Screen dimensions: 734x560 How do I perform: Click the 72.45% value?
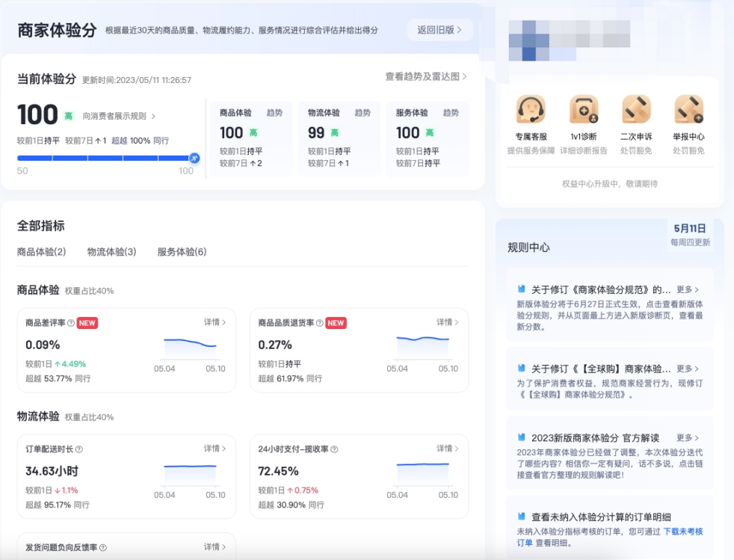click(x=279, y=472)
